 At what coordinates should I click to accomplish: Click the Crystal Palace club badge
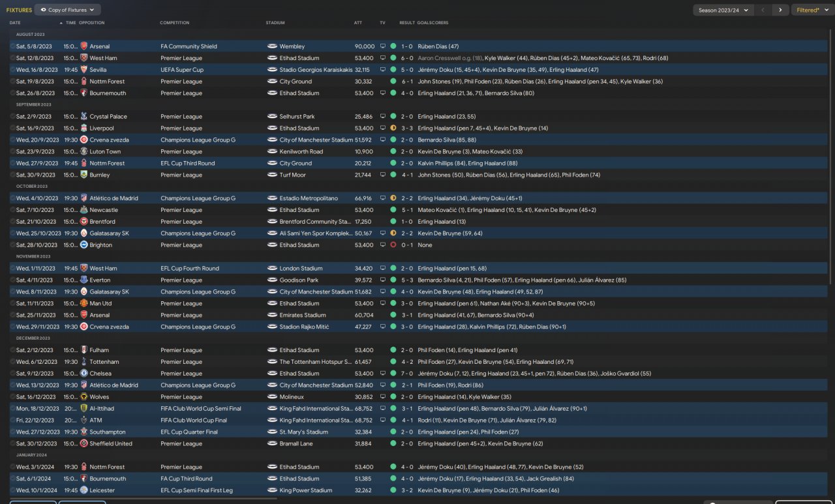click(83, 117)
